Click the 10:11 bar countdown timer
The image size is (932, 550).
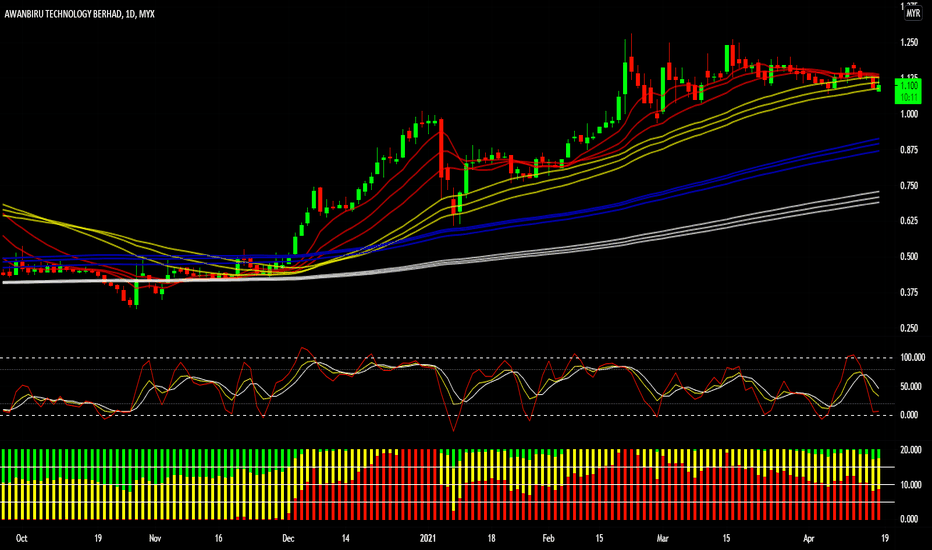pyautogui.click(x=909, y=98)
